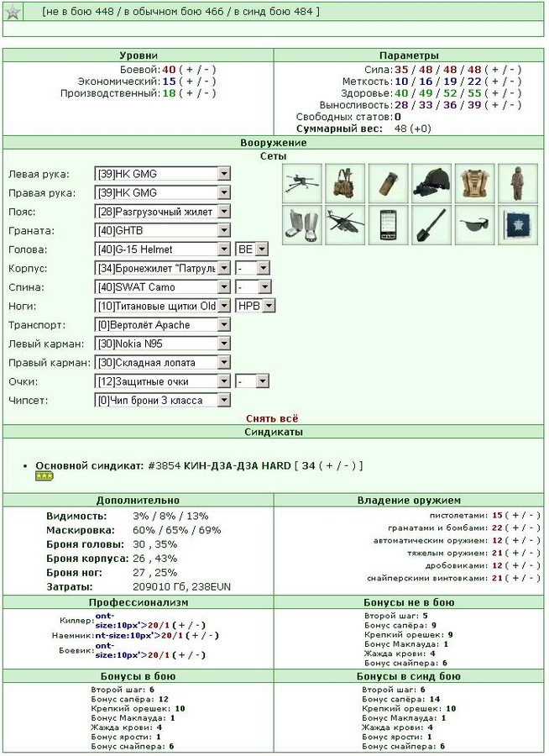Click the star icon at top

coord(13,12)
